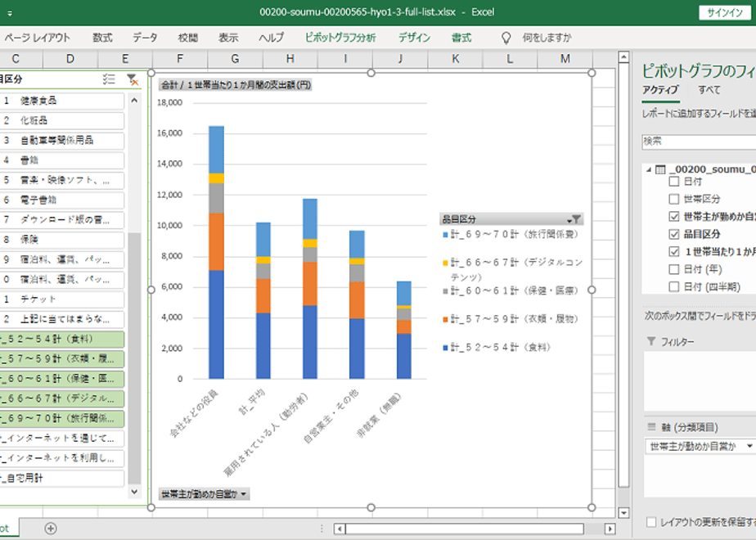Enable the レイアウトの更新を保留する checkbox

click(651, 522)
